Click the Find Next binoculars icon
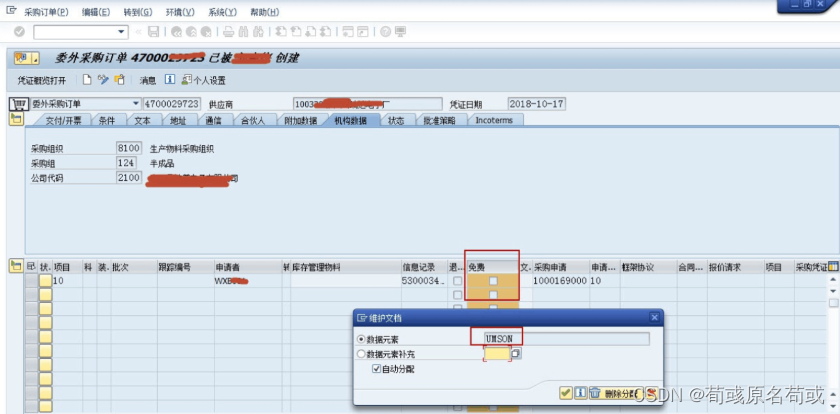The height and width of the screenshot is (414, 840). 258,32
